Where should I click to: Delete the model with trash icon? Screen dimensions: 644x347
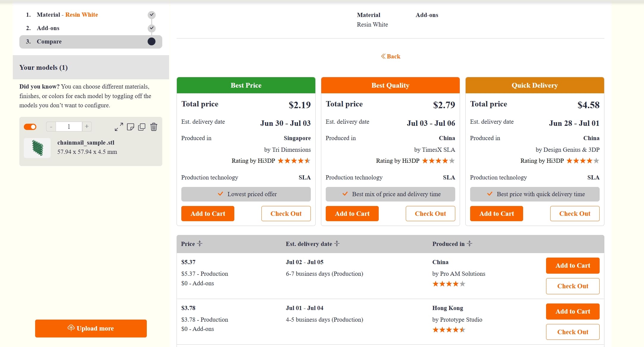pos(154,127)
